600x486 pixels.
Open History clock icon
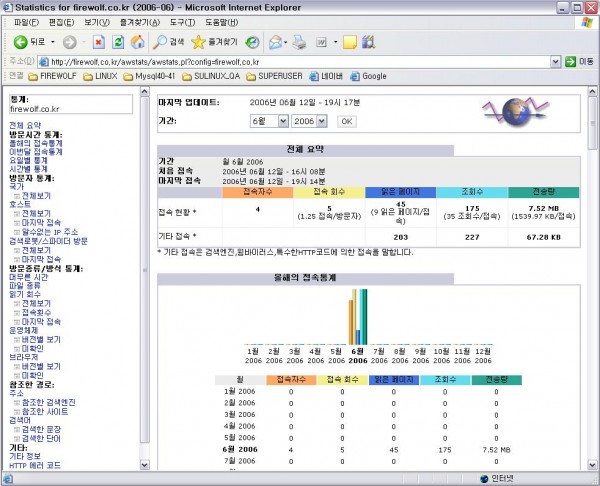pos(252,42)
